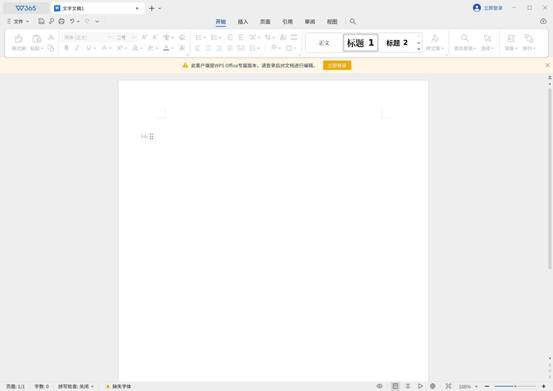Apply the 标题 1 heading style
Screen dimensions: 553x391
tap(360, 43)
